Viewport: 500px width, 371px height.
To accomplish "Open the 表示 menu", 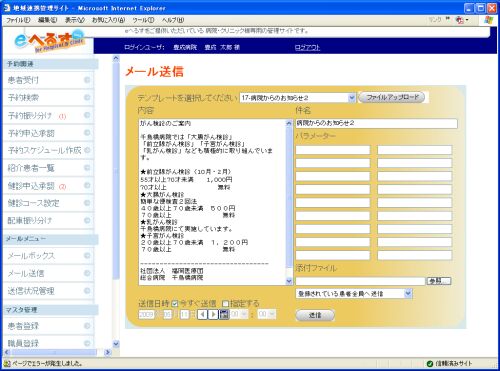I will pos(75,20).
